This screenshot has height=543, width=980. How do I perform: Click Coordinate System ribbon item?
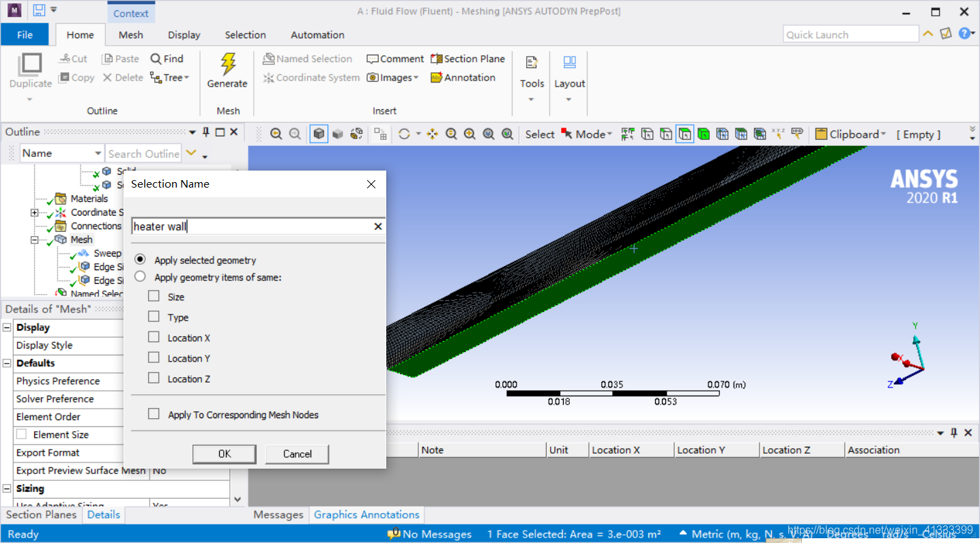click(x=311, y=78)
